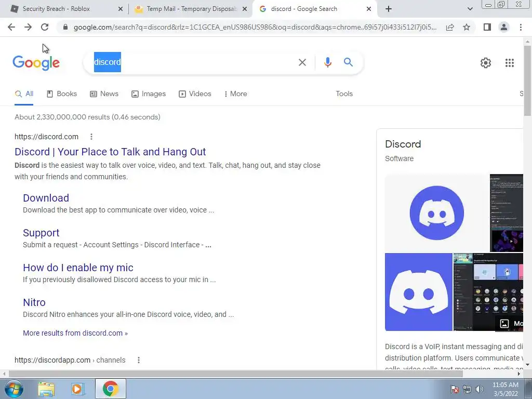
Task: Open Discord | Your Place to Talk result
Action: coord(110,152)
